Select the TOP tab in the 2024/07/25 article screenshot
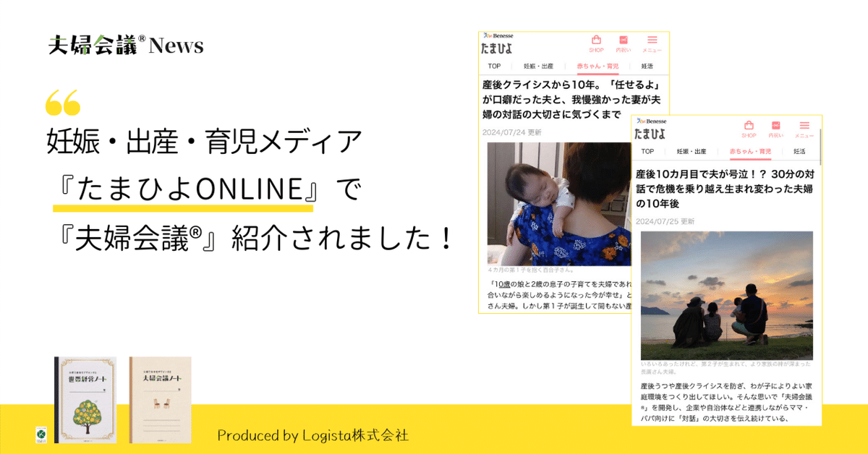This screenshot has height=454, width=868. pyautogui.click(x=647, y=151)
